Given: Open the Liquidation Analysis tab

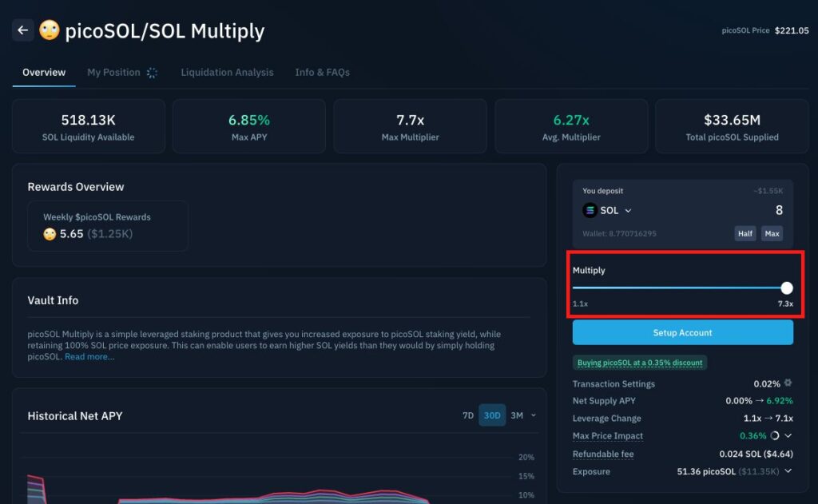Looking at the screenshot, I should point(227,73).
